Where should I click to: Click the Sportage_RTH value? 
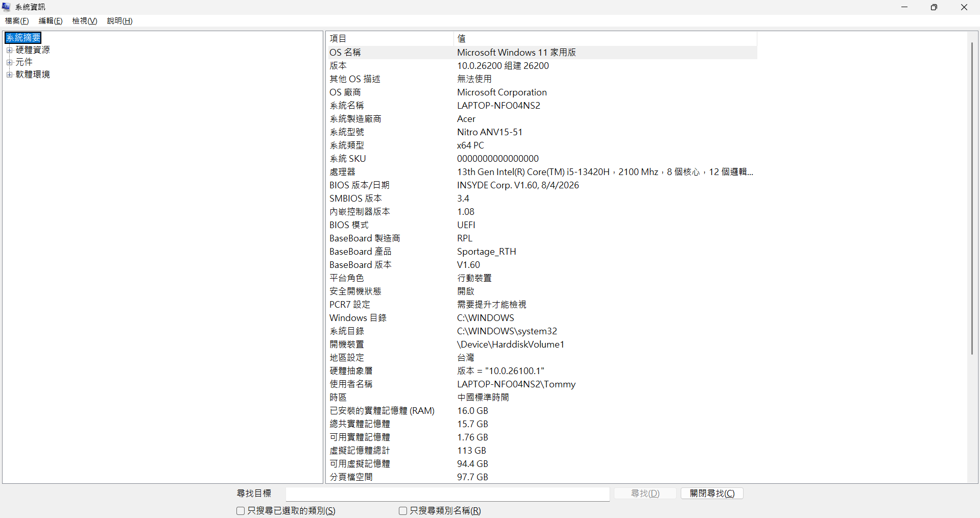486,252
